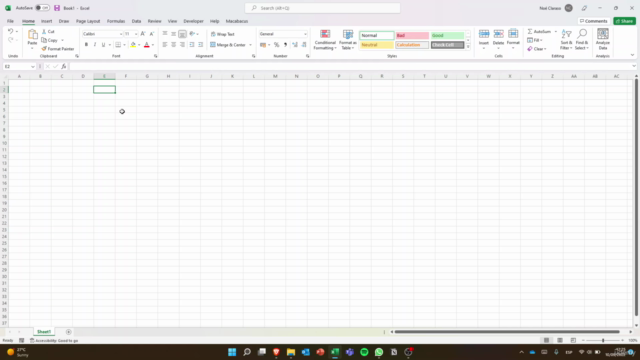The width and height of the screenshot is (640, 360).
Task: Apply the Calculation cell style
Action: (x=412, y=45)
